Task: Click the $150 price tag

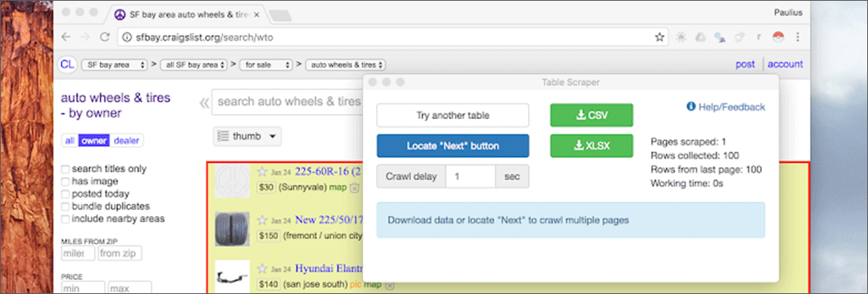Action: tap(268, 236)
